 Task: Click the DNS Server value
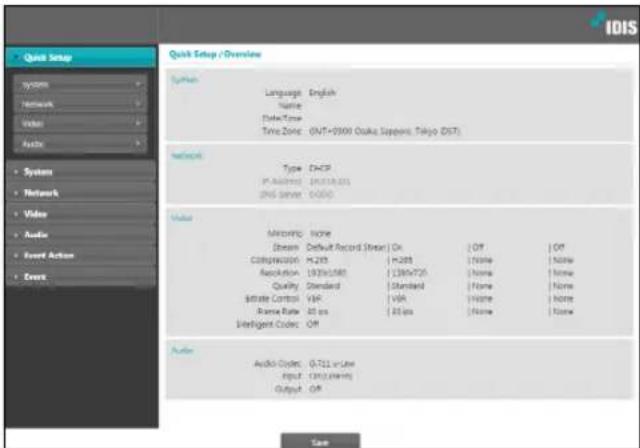pos(321,195)
